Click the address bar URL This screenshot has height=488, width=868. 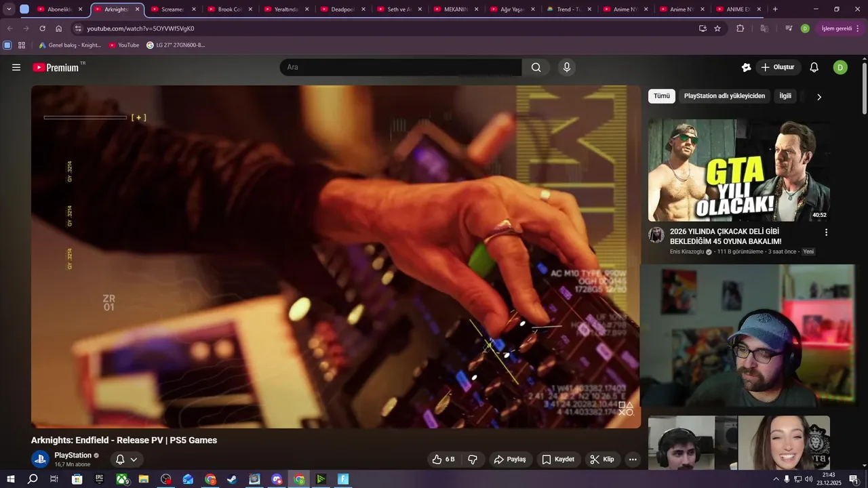140,28
